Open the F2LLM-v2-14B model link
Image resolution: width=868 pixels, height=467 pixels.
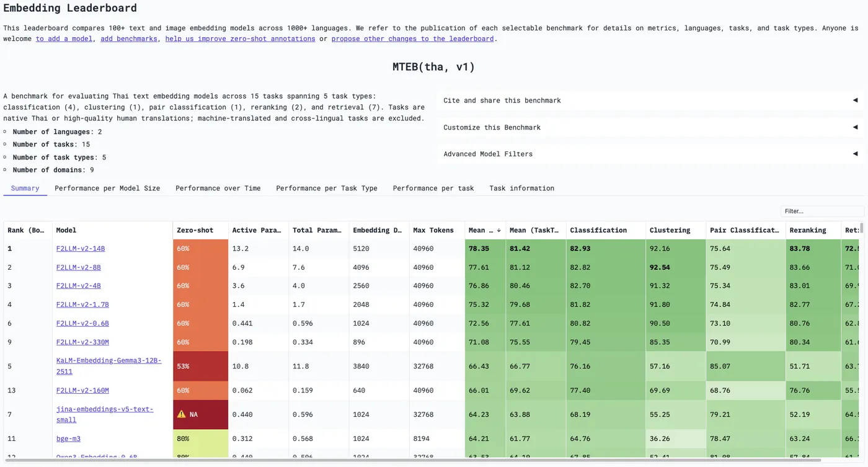(x=81, y=249)
